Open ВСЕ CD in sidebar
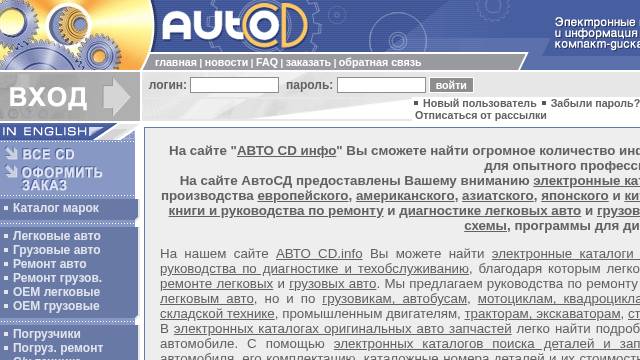This screenshot has height=360, width=640. pos(48,154)
